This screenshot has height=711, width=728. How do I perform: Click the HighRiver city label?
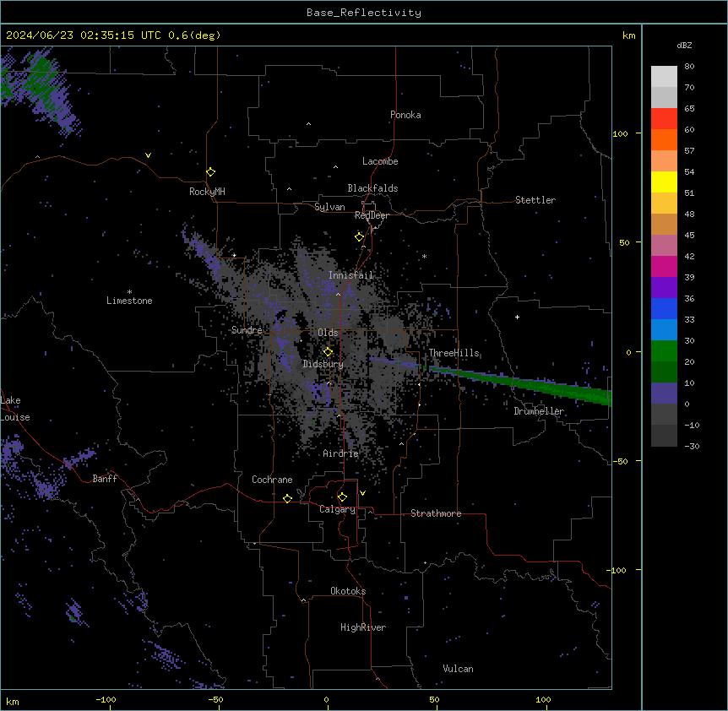[x=363, y=627]
